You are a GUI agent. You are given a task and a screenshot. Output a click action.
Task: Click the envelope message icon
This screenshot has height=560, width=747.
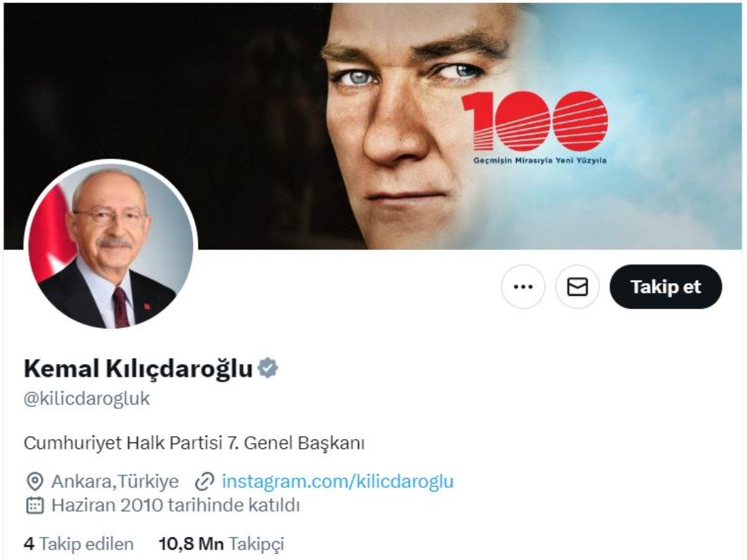pyautogui.click(x=577, y=287)
